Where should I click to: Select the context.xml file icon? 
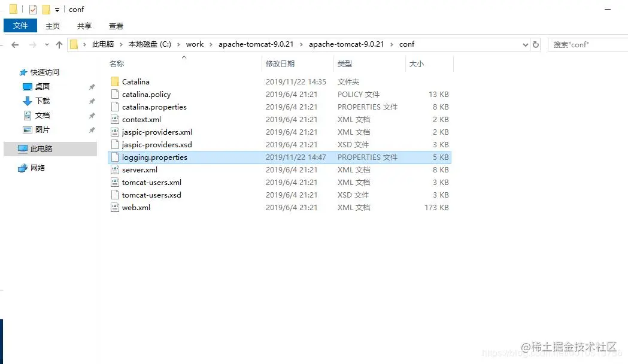115,119
